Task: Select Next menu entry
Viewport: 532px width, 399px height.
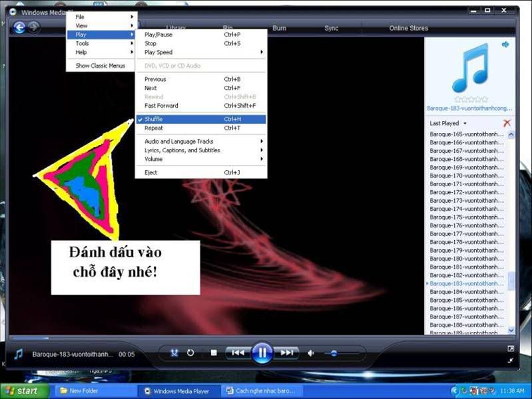Action: pyautogui.click(x=201, y=88)
